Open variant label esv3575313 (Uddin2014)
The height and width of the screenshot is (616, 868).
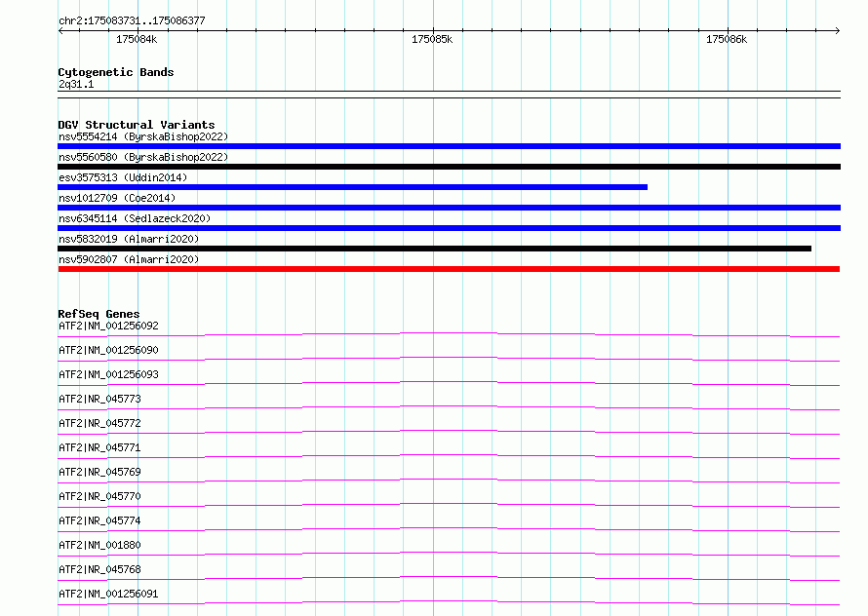coord(123,177)
